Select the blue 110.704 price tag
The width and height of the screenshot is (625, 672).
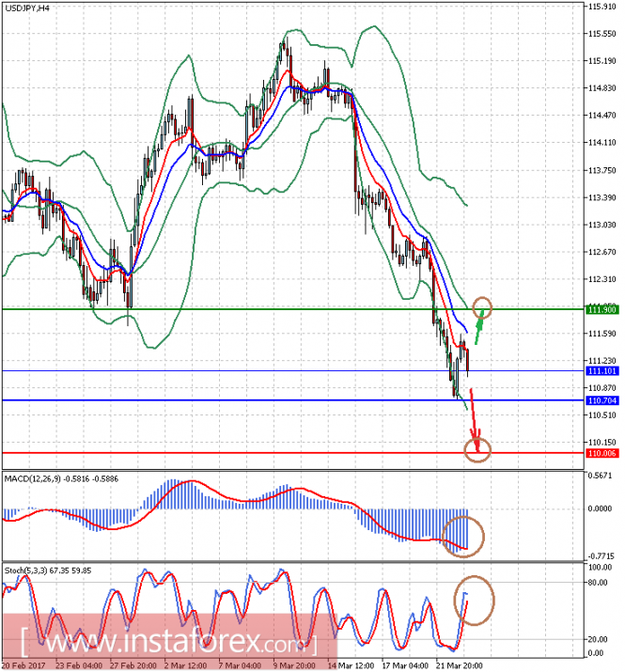click(601, 401)
